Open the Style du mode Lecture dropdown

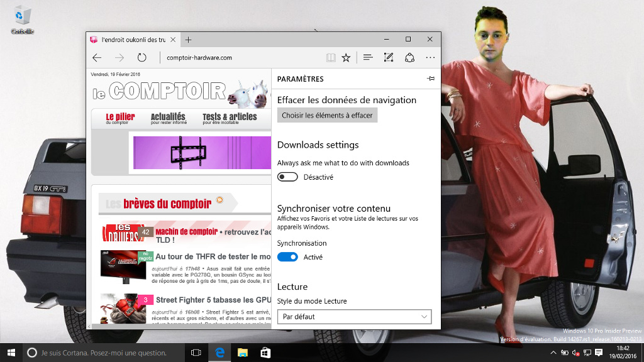354,317
